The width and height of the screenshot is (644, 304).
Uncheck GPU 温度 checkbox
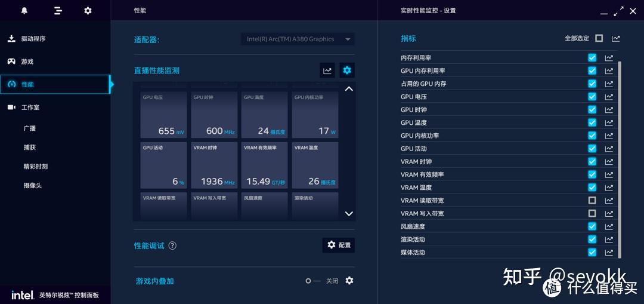[592, 122]
